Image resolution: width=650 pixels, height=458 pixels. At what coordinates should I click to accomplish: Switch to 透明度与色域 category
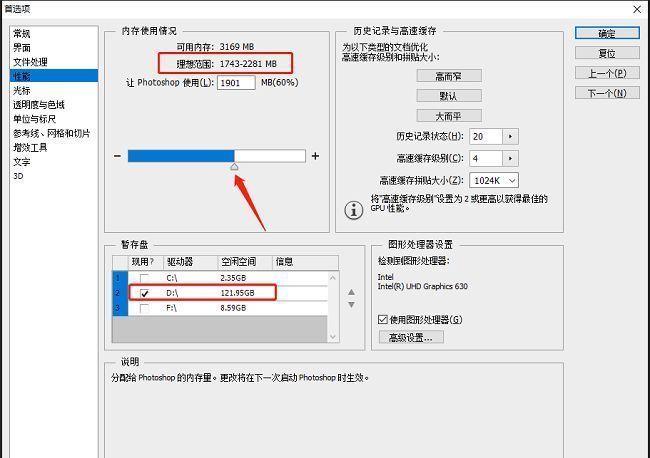coord(39,104)
